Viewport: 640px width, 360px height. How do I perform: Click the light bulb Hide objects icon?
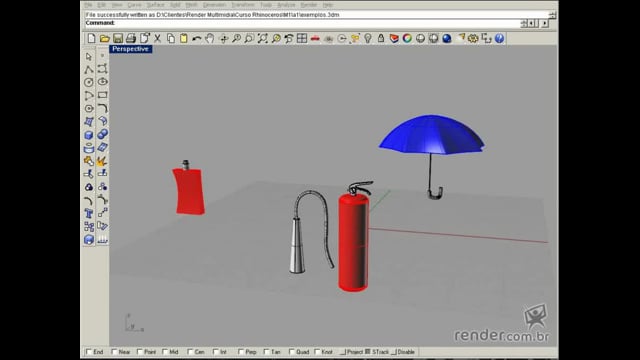click(368, 38)
